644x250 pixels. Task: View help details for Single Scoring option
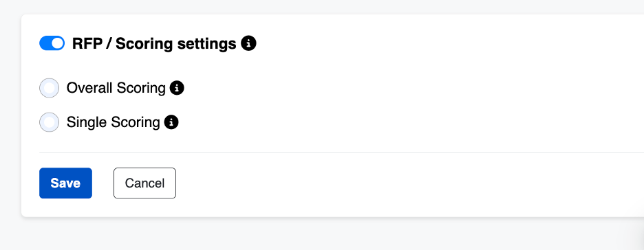click(171, 122)
